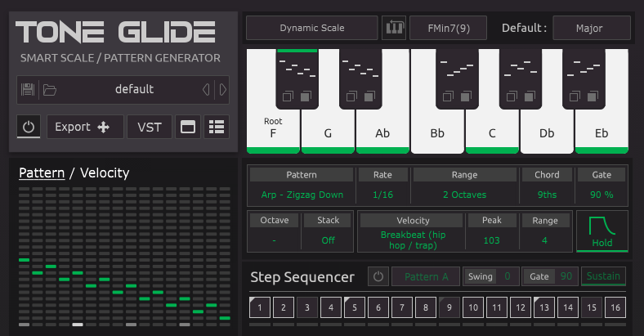Adjust the Swing value field
Image resolution: width=644 pixels, height=336 pixels.
[506, 276]
